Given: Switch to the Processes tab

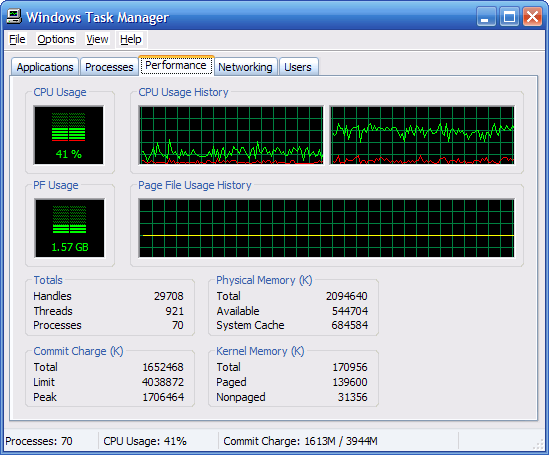Looking at the screenshot, I should tap(109, 67).
